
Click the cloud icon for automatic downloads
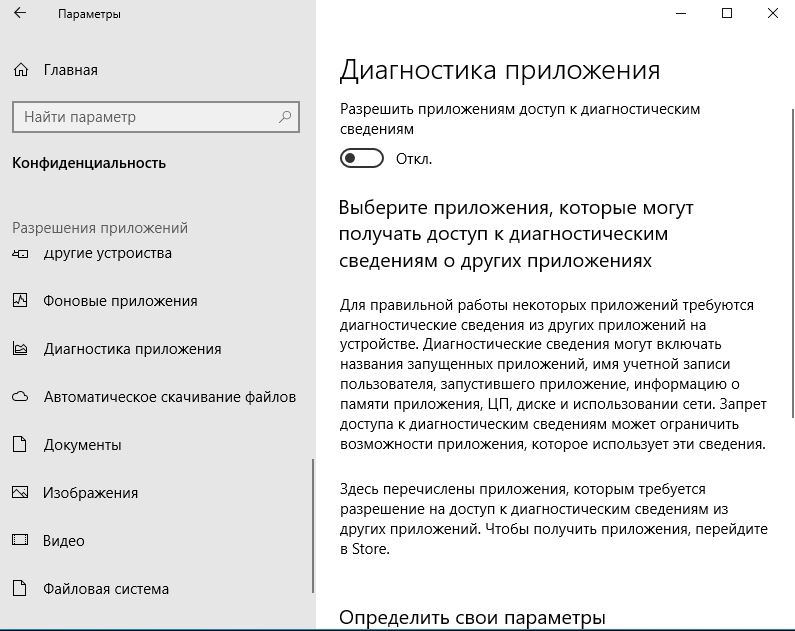(x=20, y=396)
